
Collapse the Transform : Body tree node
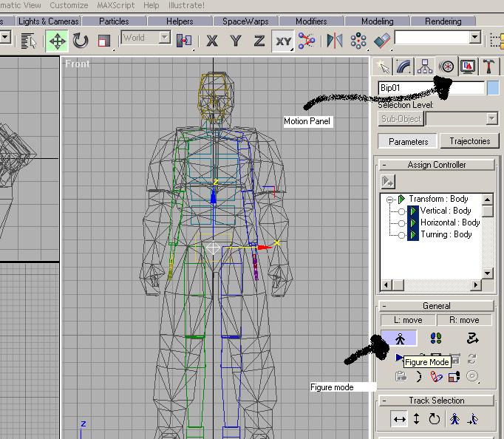click(x=389, y=199)
